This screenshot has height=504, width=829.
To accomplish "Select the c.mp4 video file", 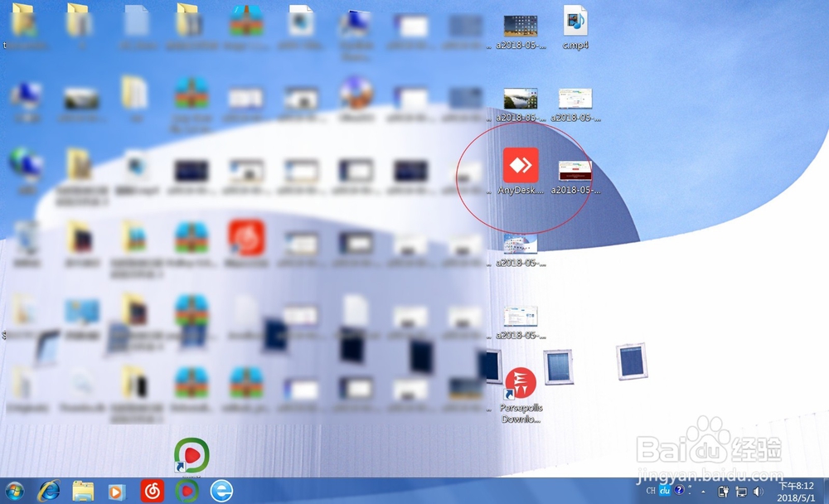I will 575,27.
